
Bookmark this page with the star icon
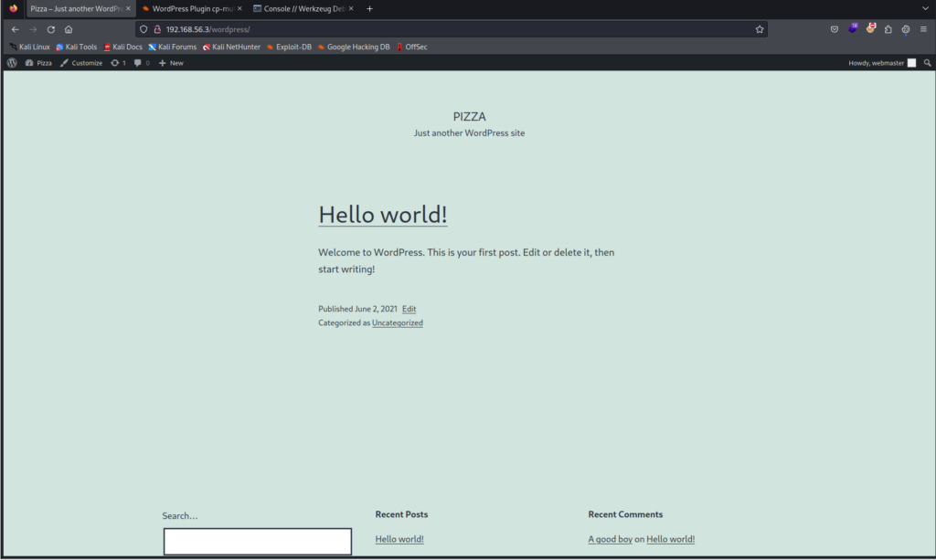click(760, 29)
